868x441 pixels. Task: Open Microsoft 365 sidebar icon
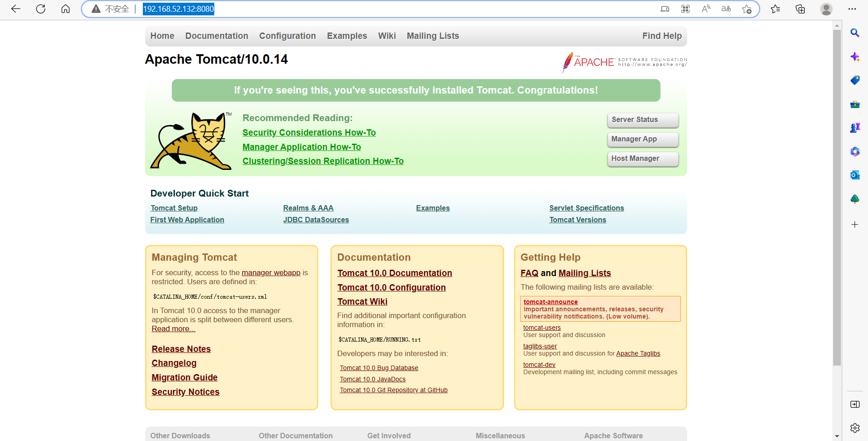855,151
